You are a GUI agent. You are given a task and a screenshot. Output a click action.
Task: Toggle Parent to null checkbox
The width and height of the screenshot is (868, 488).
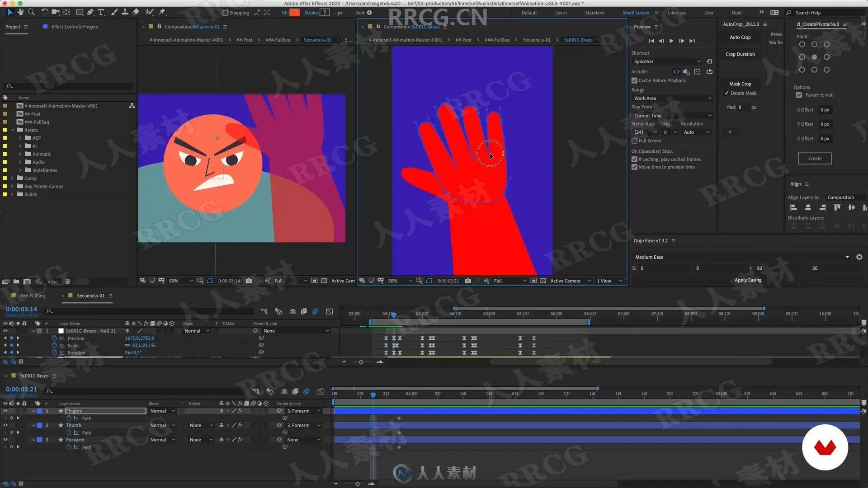(799, 95)
